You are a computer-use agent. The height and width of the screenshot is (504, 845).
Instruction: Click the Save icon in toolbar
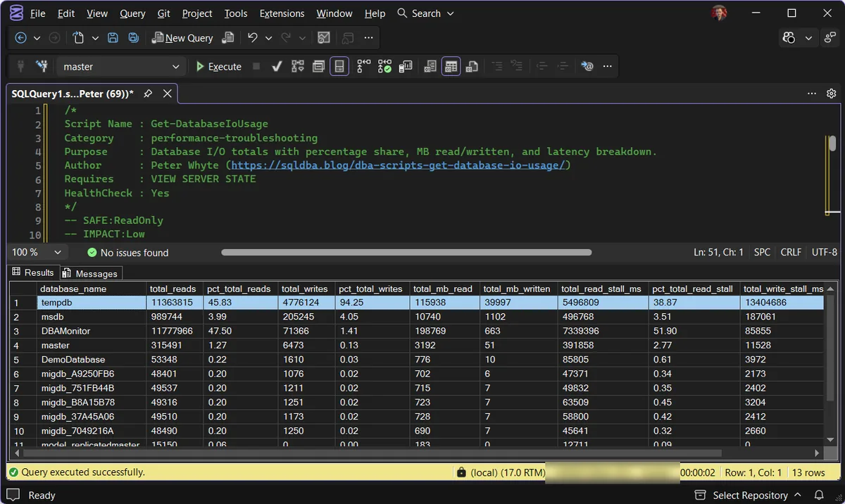(113, 38)
